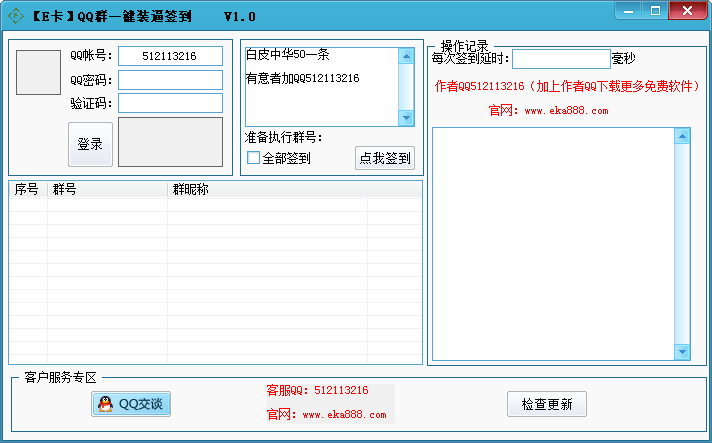Click the app icon in title bar
The image size is (712, 443).
[x=15, y=16]
